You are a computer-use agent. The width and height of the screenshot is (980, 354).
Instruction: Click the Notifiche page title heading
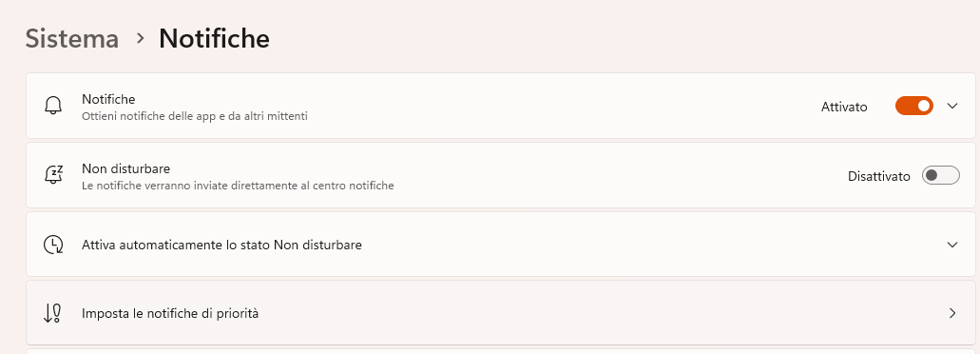215,38
